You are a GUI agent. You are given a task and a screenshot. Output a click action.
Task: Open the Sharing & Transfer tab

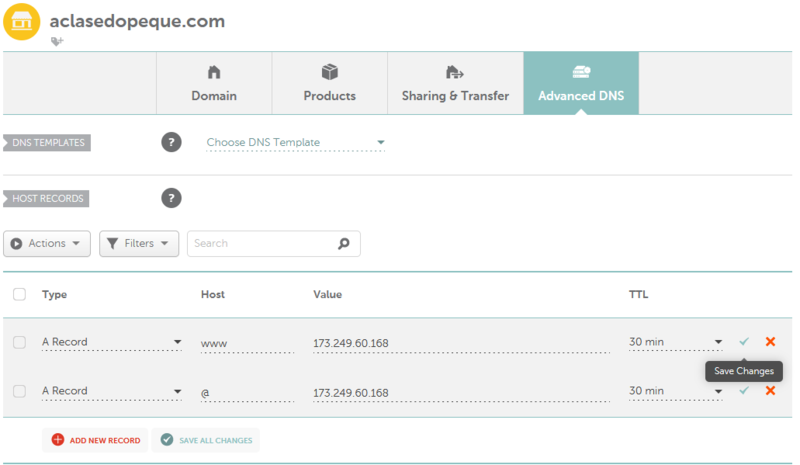pos(456,83)
